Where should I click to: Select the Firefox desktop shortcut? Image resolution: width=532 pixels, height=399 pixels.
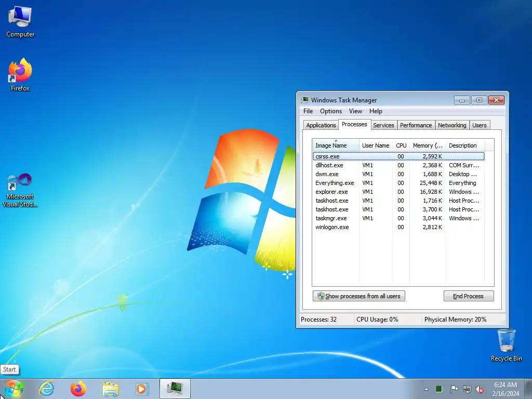pyautogui.click(x=20, y=75)
